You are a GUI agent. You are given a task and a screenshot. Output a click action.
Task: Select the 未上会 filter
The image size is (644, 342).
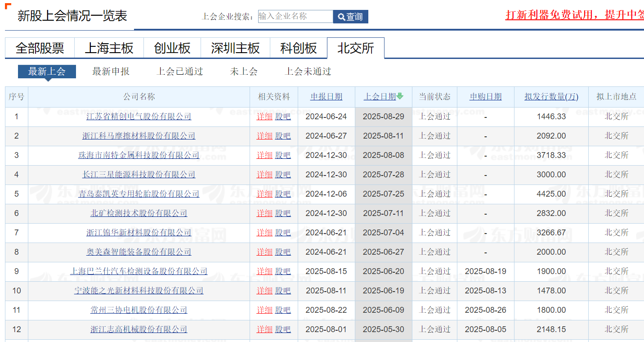[244, 72]
